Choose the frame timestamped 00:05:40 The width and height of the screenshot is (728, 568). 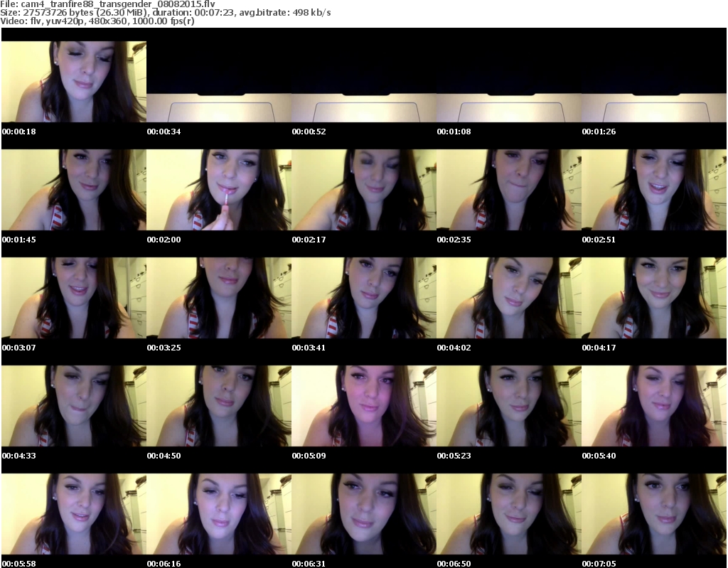tap(654, 406)
